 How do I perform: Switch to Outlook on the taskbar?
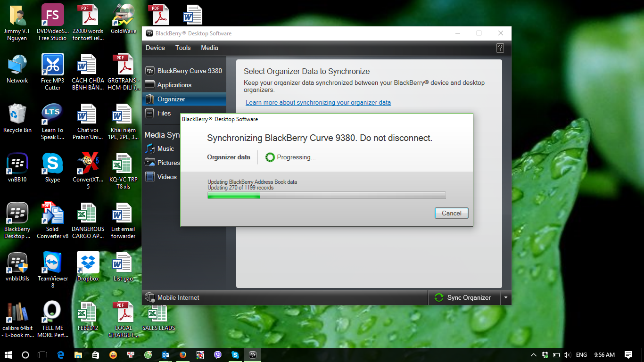click(165, 354)
